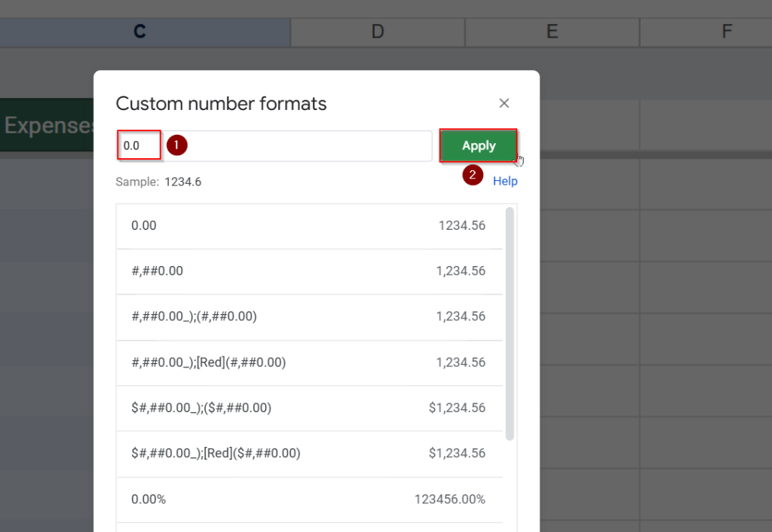Click the Apply button
Viewport: 772px width, 532px height.
(x=478, y=145)
